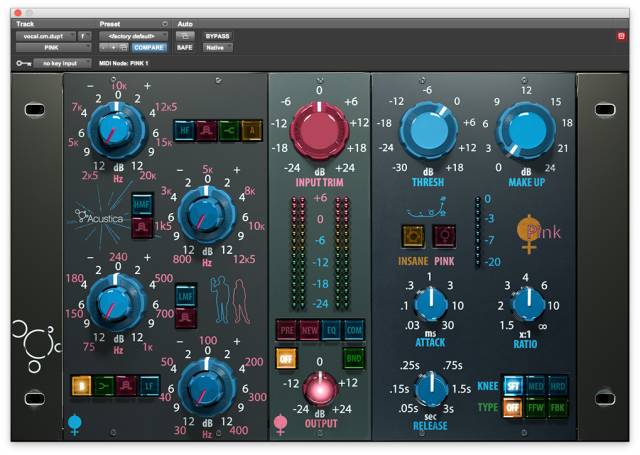Click the green BND button

(353, 358)
